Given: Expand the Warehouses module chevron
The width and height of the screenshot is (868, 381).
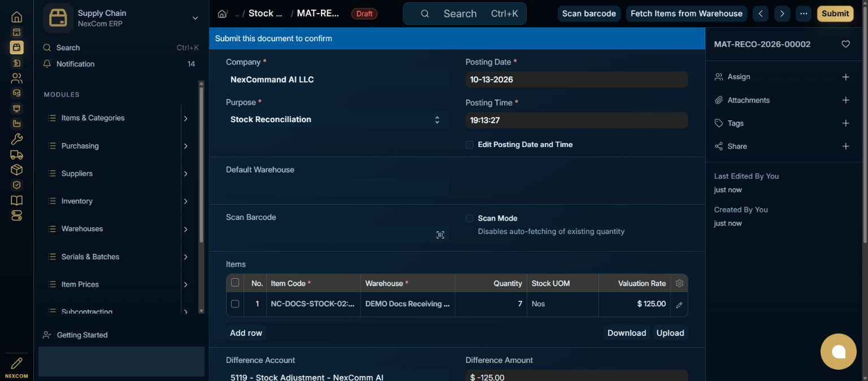Looking at the screenshot, I should coord(185,229).
